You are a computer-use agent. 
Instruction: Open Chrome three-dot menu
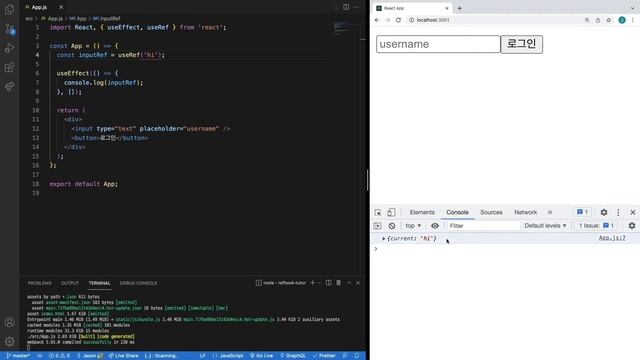pyautogui.click(x=633, y=20)
